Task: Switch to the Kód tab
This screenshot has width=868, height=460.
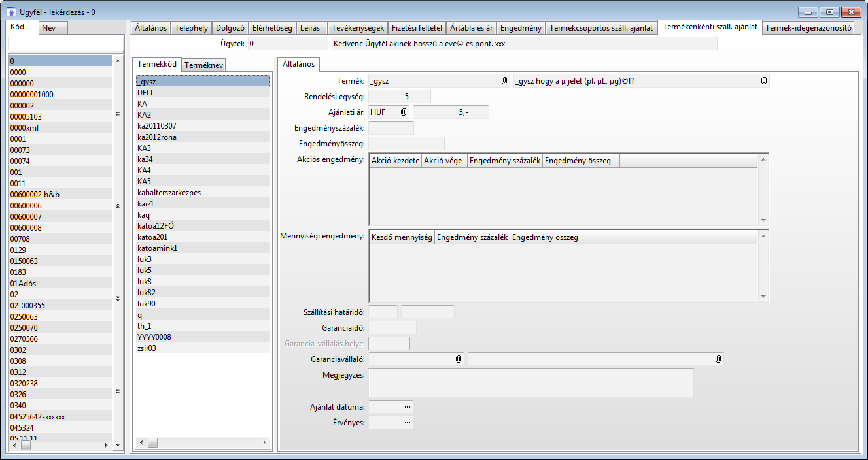Action: (21, 27)
